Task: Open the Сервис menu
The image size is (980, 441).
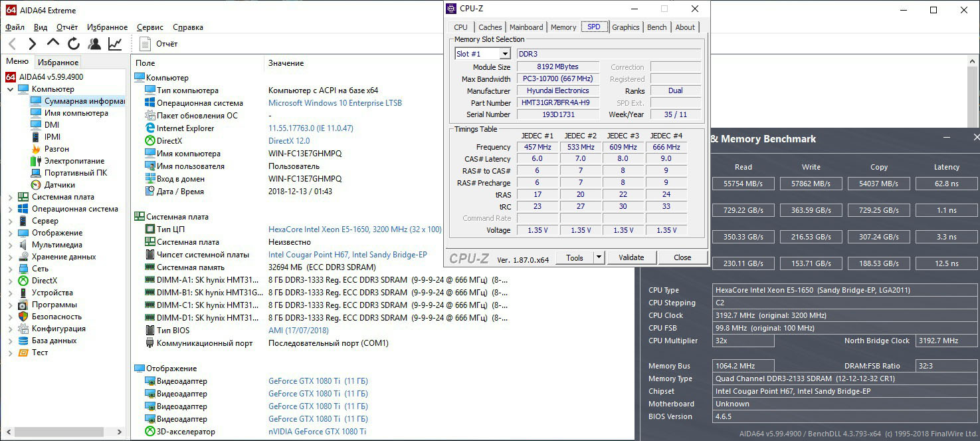Action: click(x=150, y=27)
